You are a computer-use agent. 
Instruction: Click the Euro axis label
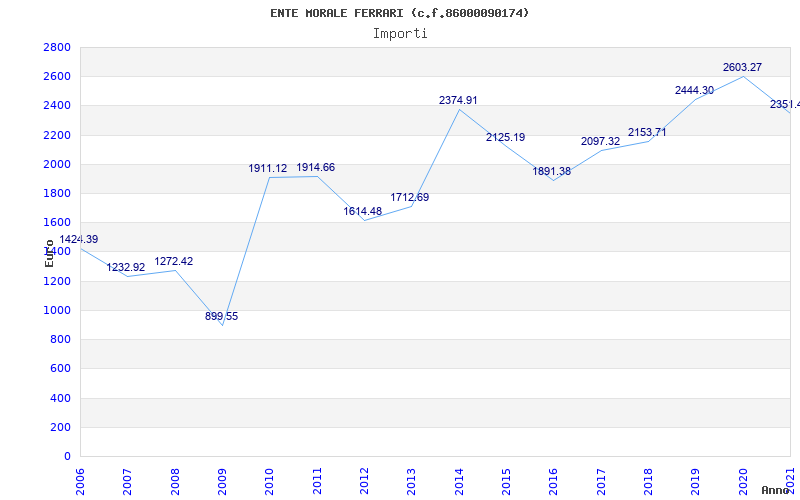(x=49, y=253)
